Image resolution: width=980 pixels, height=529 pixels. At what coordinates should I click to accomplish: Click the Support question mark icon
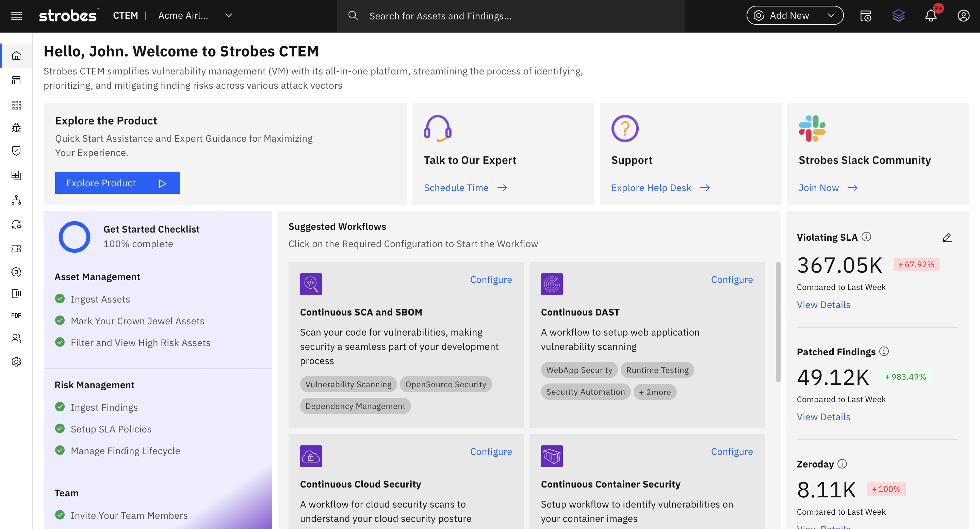(x=625, y=129)
